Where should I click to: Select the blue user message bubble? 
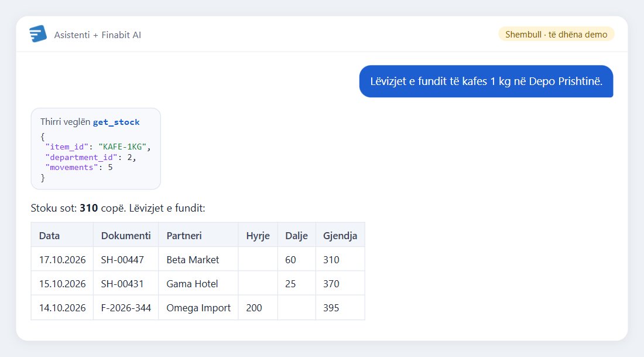click(486, 81)
